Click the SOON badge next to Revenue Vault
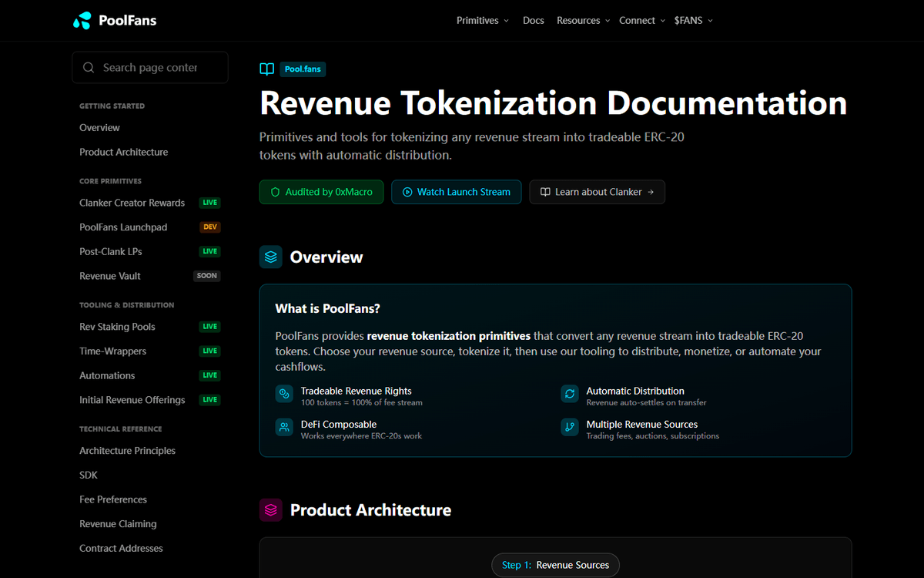Image resolution: width=924 pixels, height=578 pixels. pyautogui.click(x=207, y=276)
